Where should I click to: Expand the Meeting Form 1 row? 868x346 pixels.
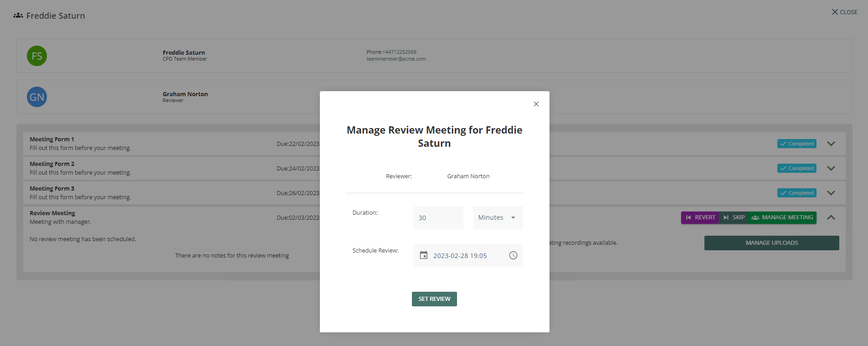coord(831,144)
